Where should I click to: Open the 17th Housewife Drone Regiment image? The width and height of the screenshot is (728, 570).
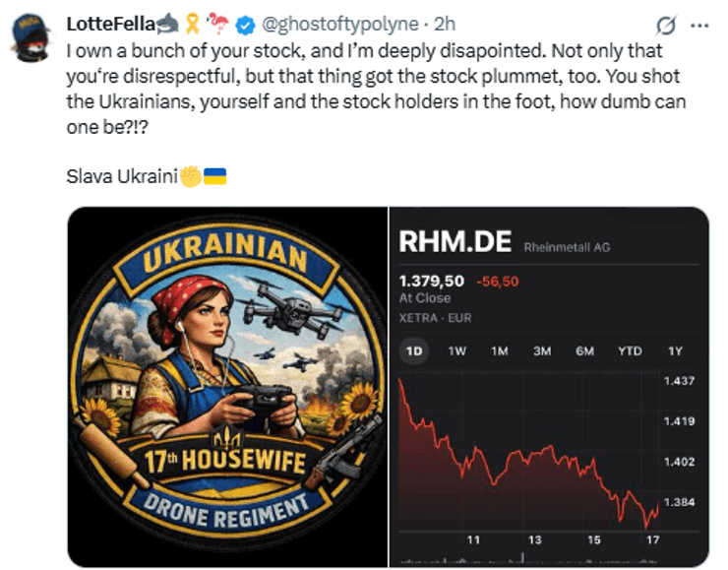pyautogui.click(x=226, y=386)
